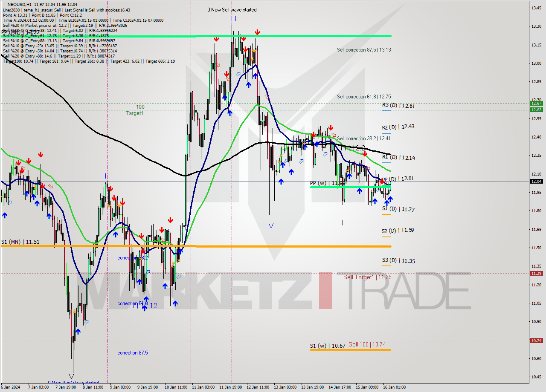Select the R1 (D) | 12.19 pivot label

click(398, 158)
